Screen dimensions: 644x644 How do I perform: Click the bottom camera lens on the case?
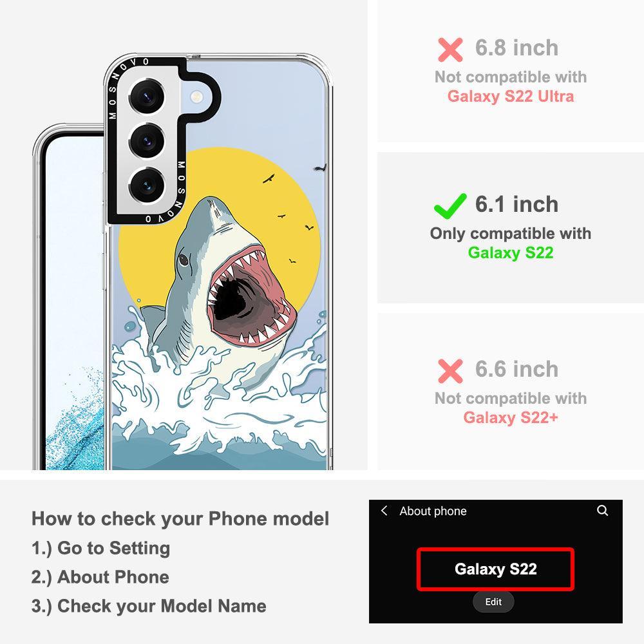147,185
